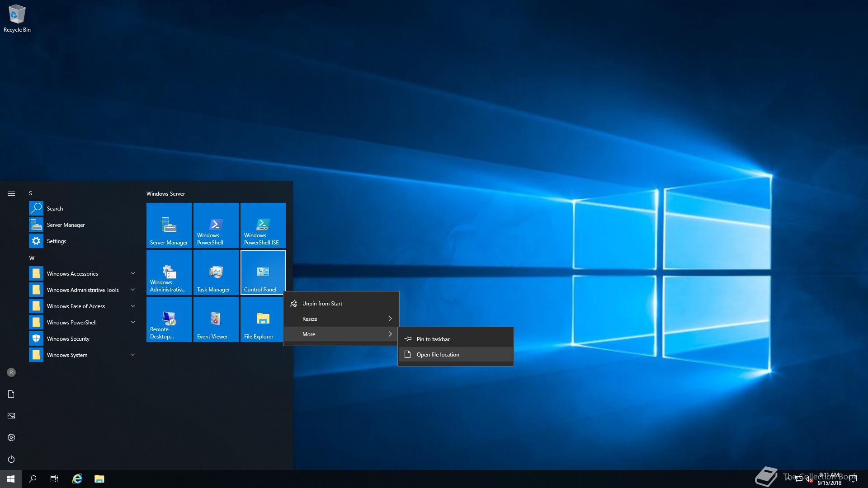
Task: Launch the Event Viewer tile
Action: pyautogui.click(x=216, y=319)
